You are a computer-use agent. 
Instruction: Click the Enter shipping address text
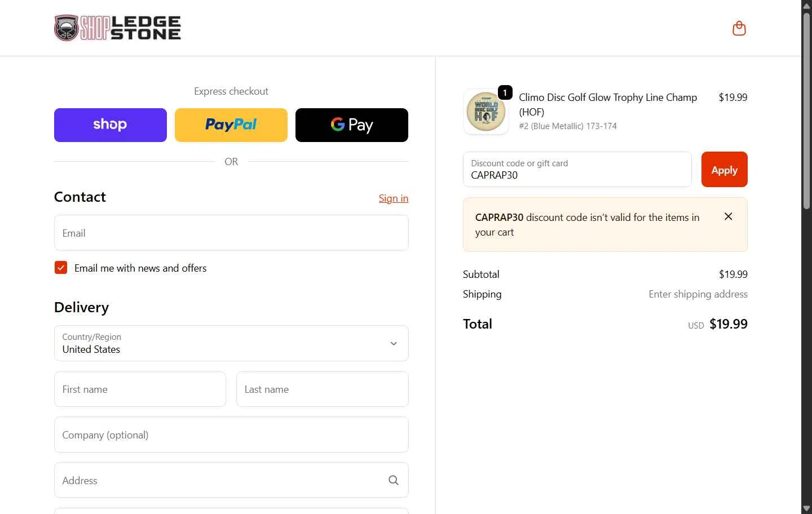click(x=698, y=294)
